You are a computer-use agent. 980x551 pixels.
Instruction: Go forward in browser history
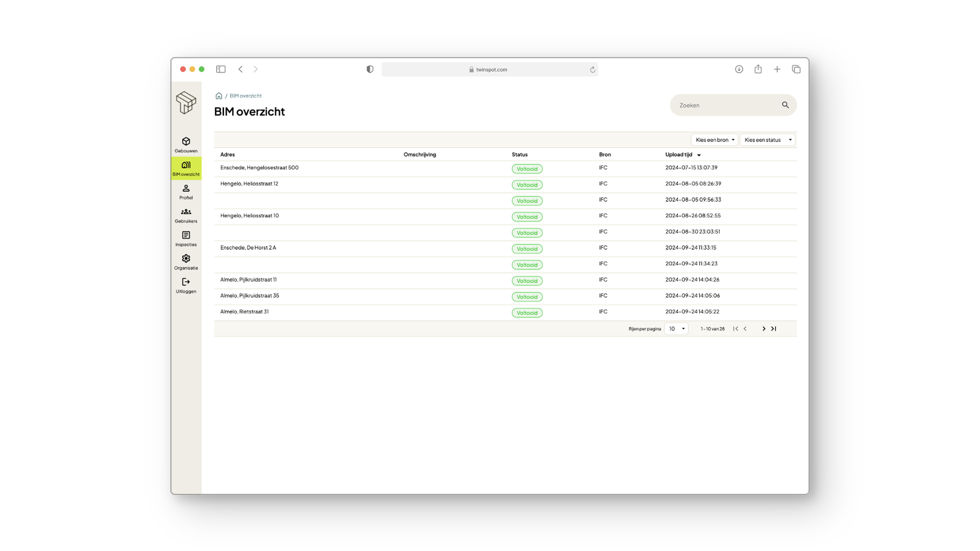[256, 69]
